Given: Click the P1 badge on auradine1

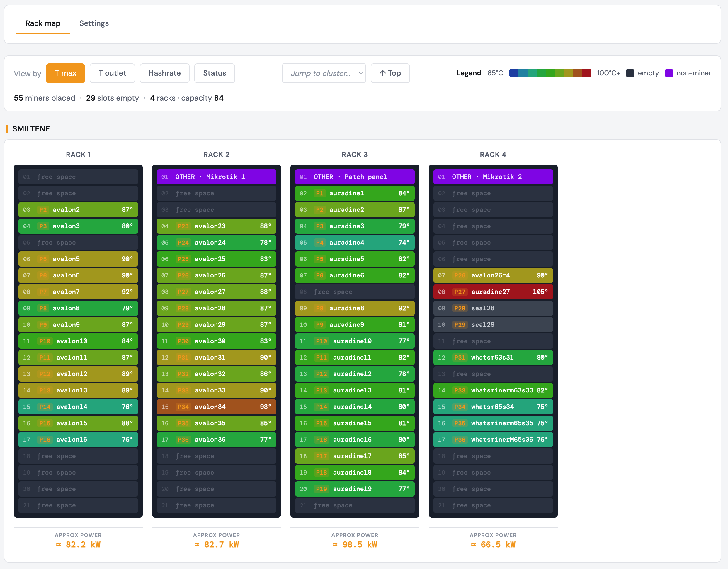Looking at the screenshot, I should coord(320,194).
